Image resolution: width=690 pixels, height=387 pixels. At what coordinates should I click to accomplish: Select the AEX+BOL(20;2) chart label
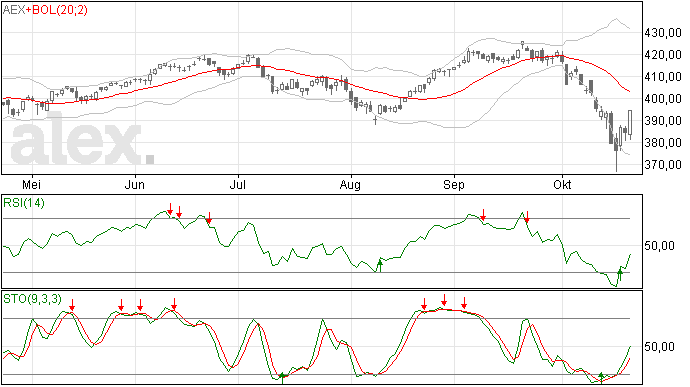[45, 10]
